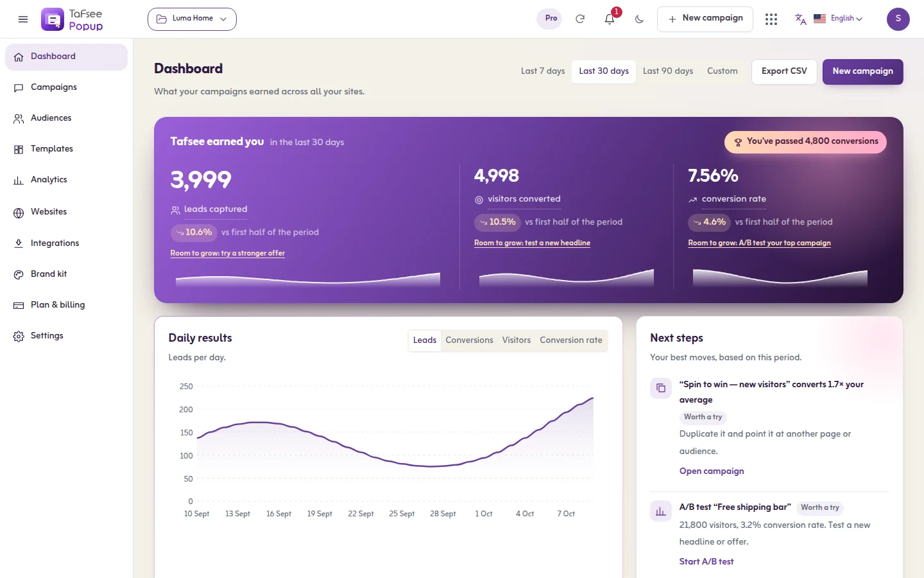Open the 'test a new headline' link
Screen dimensions: 924x578
coord(532,243)
